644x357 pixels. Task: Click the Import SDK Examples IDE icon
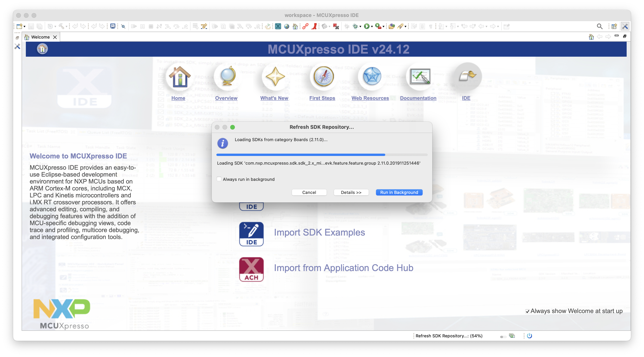click(x=251, y=234)
